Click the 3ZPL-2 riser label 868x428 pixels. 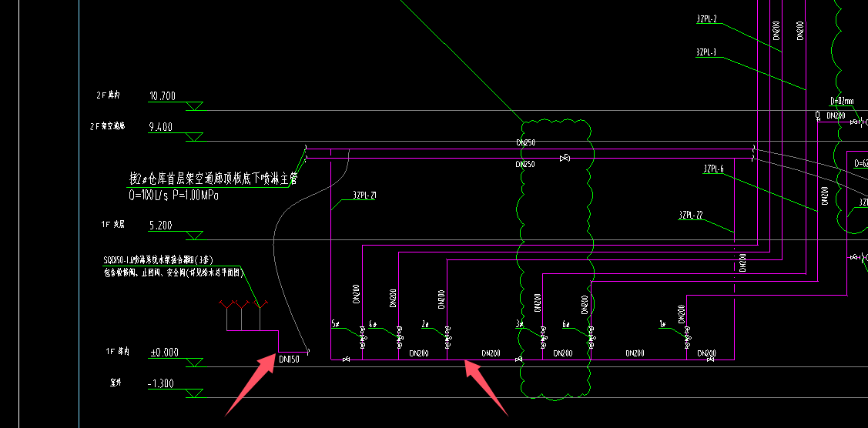[707, 19]
